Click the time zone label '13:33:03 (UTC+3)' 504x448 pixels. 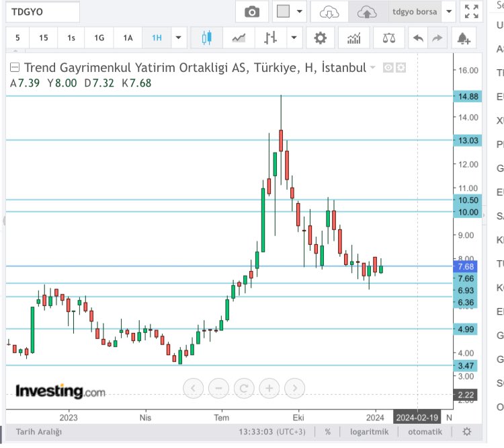[x=272, y=432]
